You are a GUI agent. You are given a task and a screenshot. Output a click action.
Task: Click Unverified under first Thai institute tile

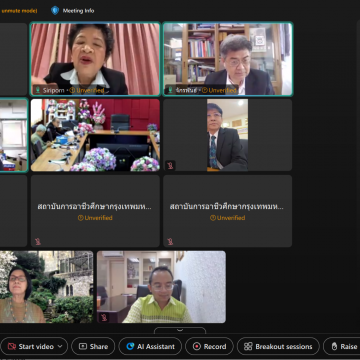point(95,218)
